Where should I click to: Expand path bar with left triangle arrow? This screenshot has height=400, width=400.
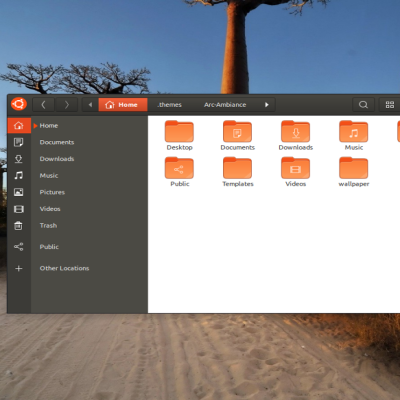(x=90, y=105)
